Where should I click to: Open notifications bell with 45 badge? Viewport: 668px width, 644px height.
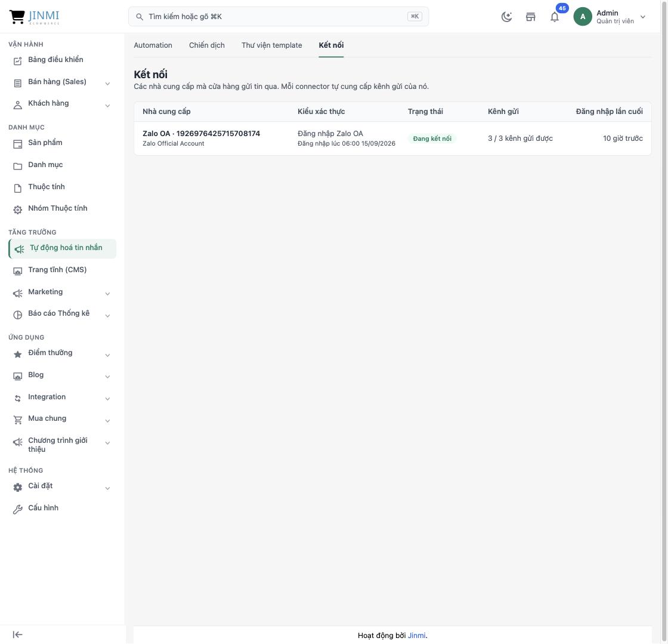point(555,17)
